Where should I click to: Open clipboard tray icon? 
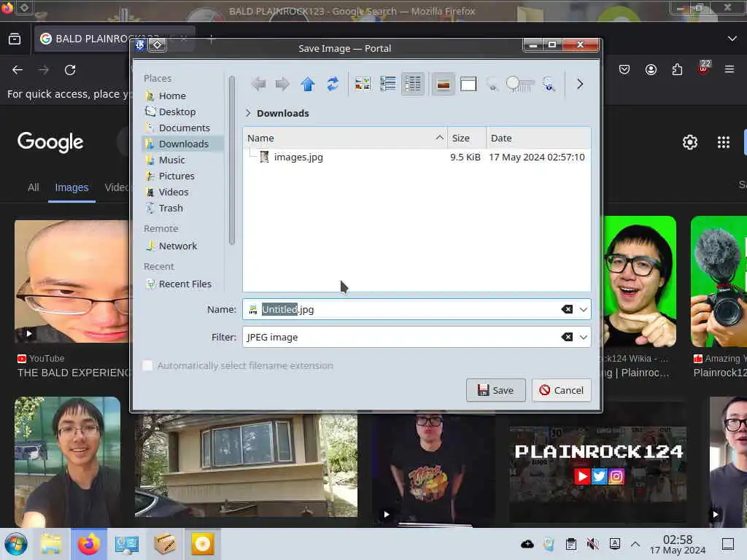coord(570,544)
